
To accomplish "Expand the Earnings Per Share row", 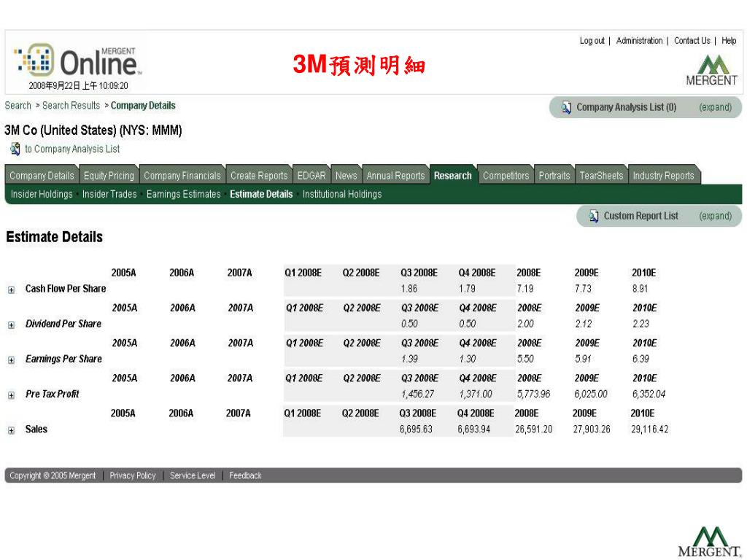I will coord(12,360).
